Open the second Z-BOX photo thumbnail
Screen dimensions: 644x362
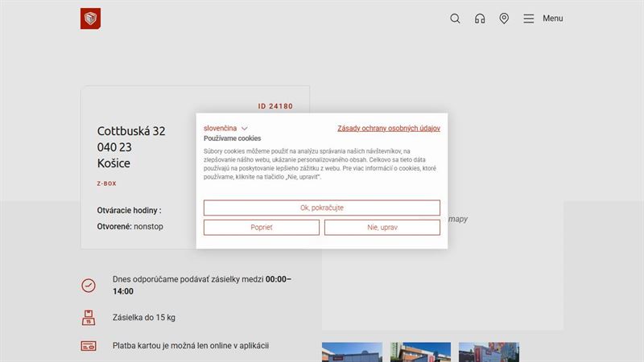tap(420, 352)
